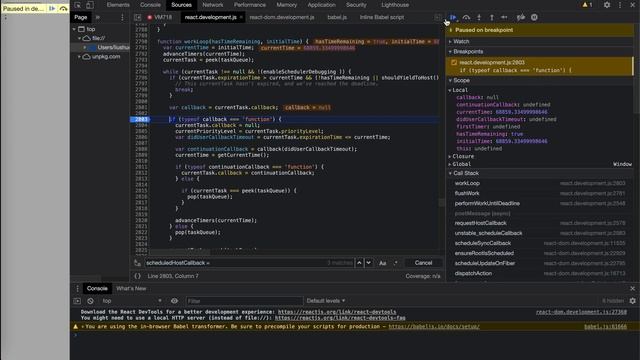The image size is (640, 360).
Task: Open the console drawer three-dot menu
Action: pos(78,289)
